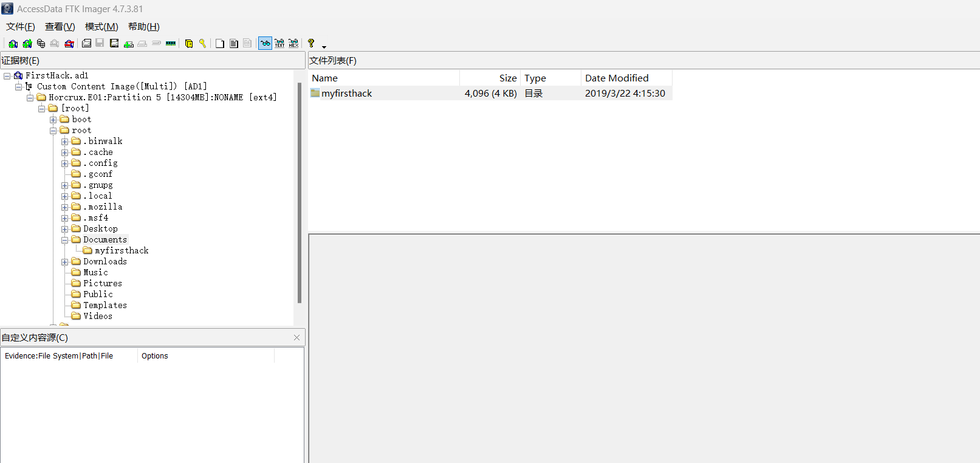Click the Export Files blank-page icon
980x463 pixels.
[x=220, y=43]
